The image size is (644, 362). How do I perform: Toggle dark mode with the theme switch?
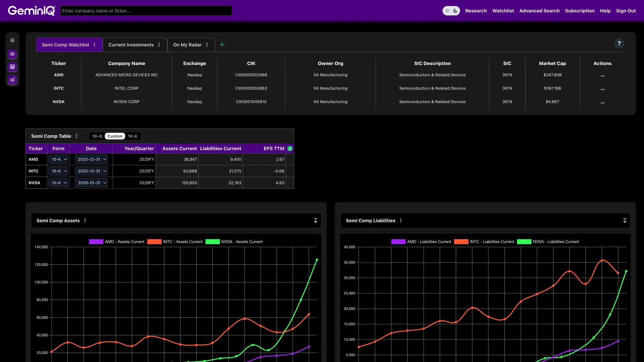click(x=451, y=10)
